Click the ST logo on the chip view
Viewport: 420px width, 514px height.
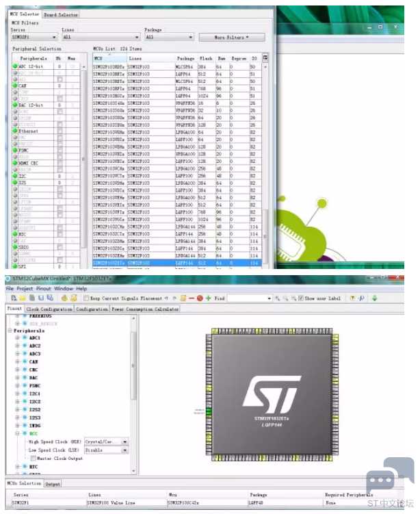[272, 394]
